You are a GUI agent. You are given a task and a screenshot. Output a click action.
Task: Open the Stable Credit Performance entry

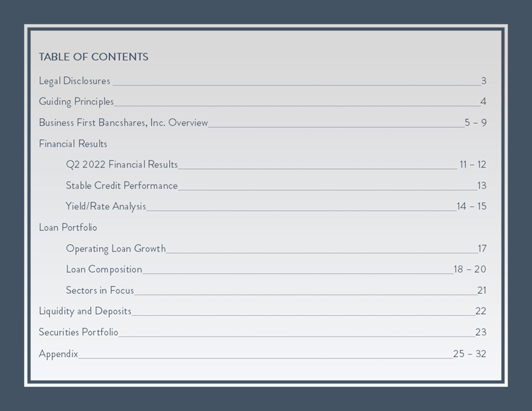coord(122,186)
